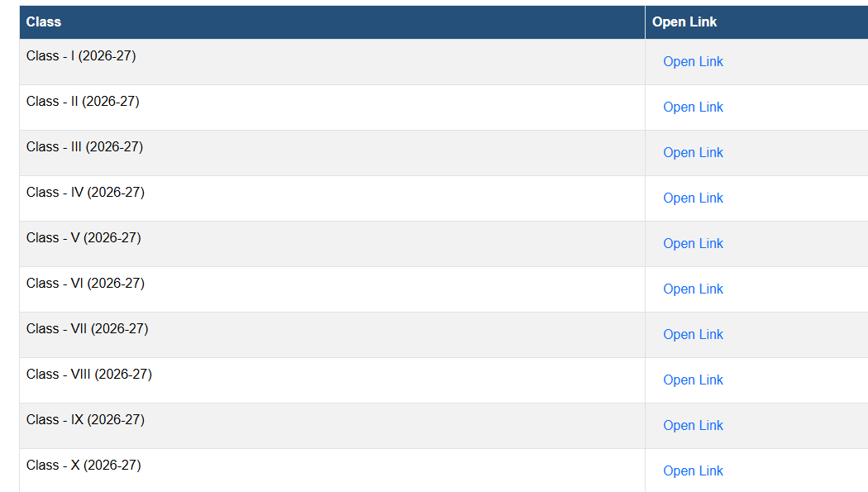
Task: Open the link for Class - IV (2026-27)
Action: tap(693, 198)
